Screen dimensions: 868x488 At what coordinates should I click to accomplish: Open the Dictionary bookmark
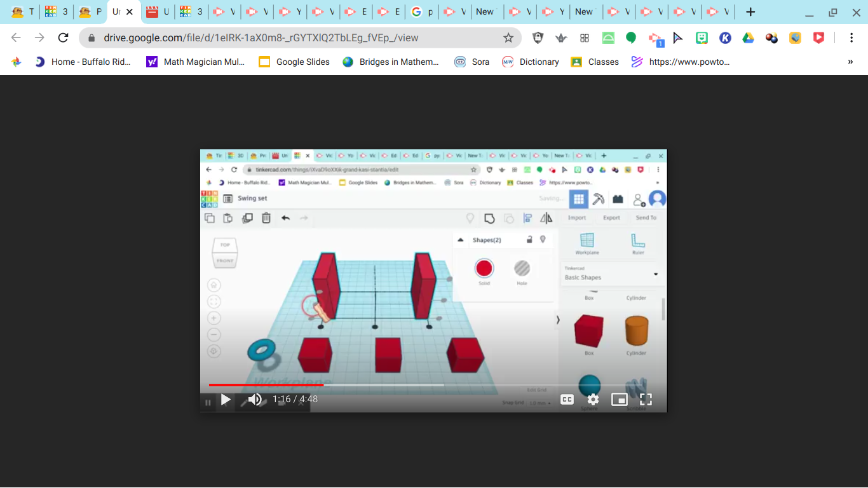[530, 62]
